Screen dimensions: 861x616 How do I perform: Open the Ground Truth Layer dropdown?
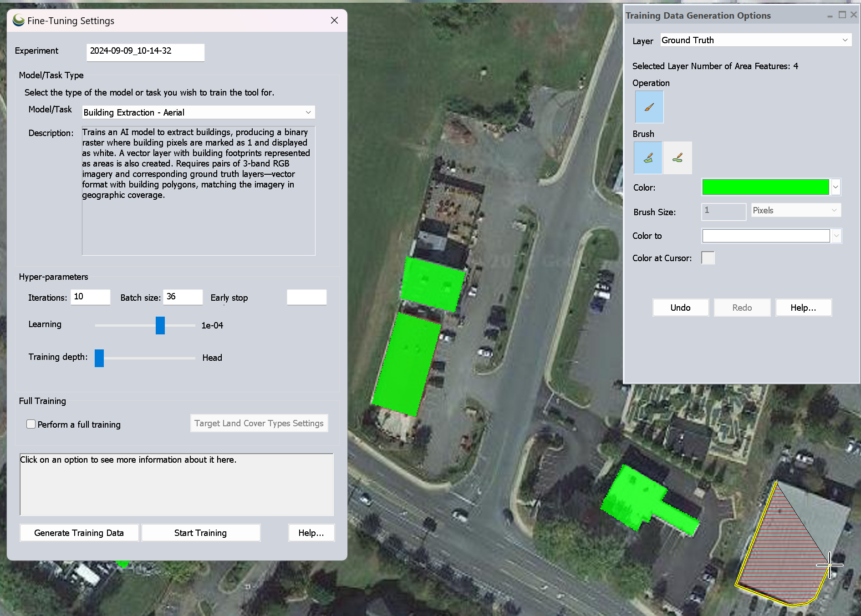click(x=756, y=40)
